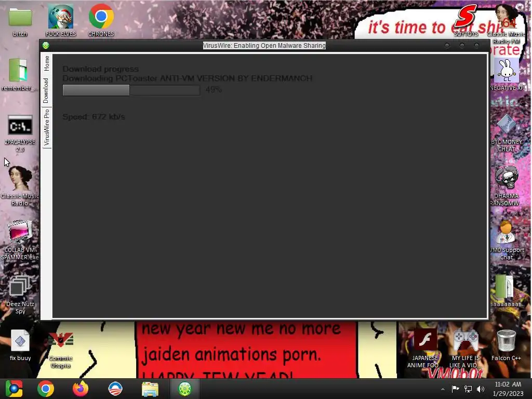The image size is (532, 399).
Task: Minimize the VirusWire window
Action: click(447, 45)
